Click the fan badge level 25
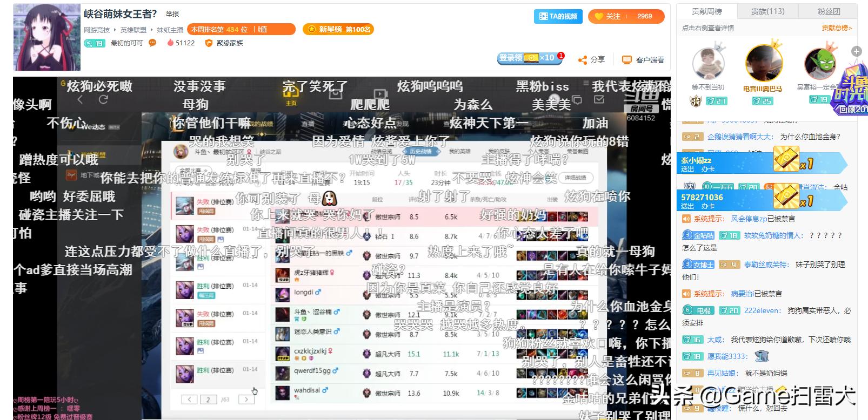This screenshot has height=420, width=868. click(763, 100)
